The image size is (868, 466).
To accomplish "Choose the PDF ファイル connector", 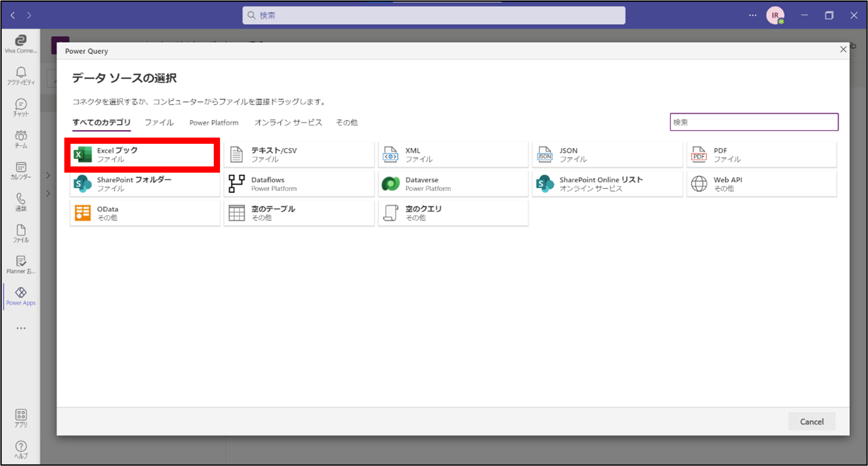I will [x=761, y=154].
